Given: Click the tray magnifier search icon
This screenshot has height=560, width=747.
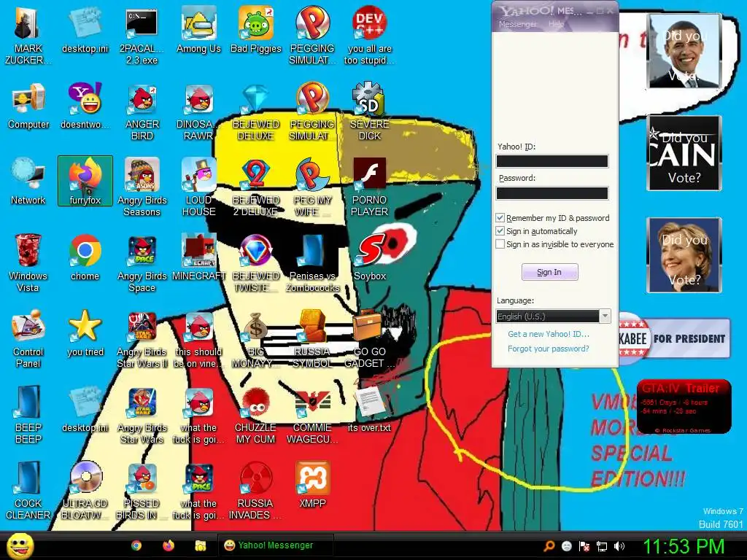Looking at the screenshot, I should tap(549, 546).
